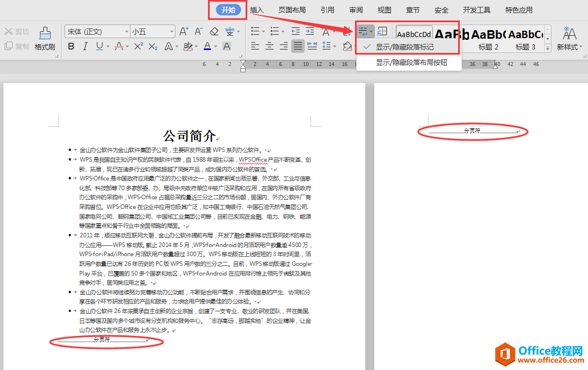Apply strikethrough text formatting

click(x=119, y=46)
